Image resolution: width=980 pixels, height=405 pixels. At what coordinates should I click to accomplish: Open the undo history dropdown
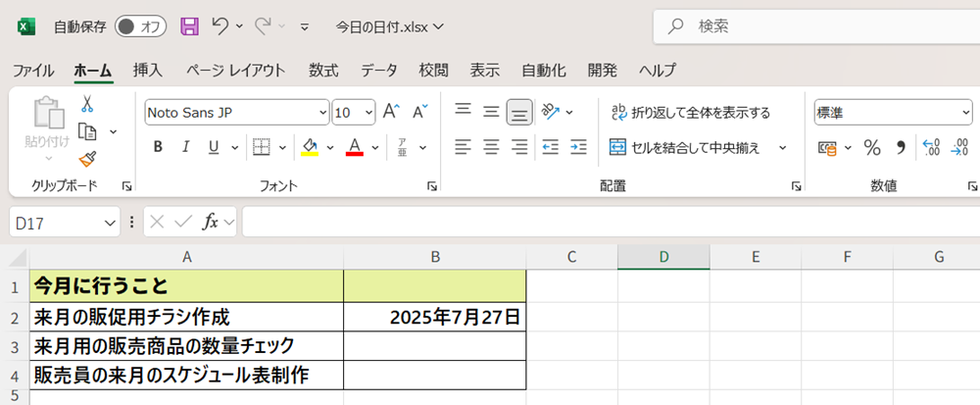[x=239, y=26]
